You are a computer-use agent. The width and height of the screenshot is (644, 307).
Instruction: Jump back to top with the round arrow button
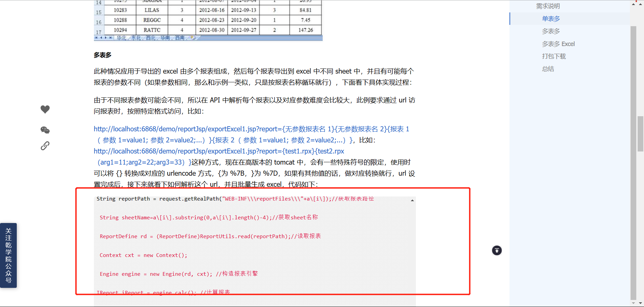497,250
